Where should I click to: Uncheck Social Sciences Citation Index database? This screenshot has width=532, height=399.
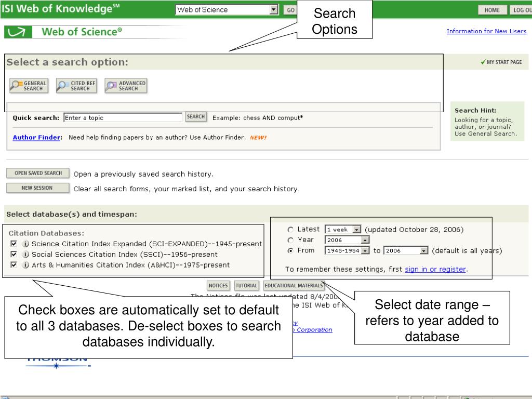click(14, 254)
